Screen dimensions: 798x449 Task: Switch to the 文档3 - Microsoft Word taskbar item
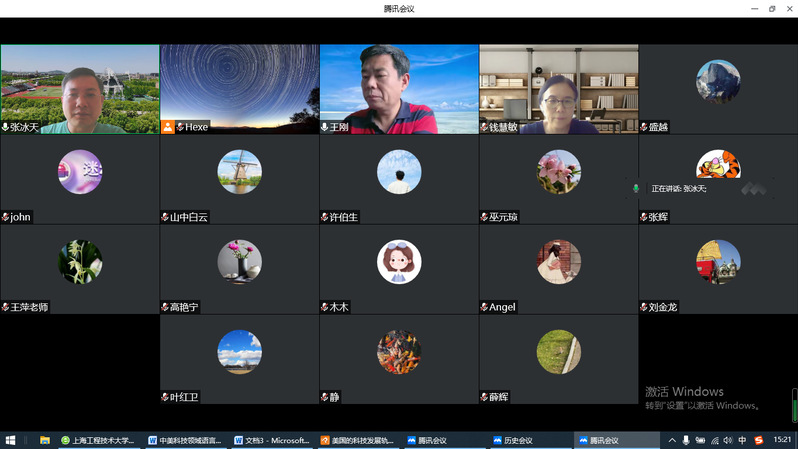click(x=272, y=440)
